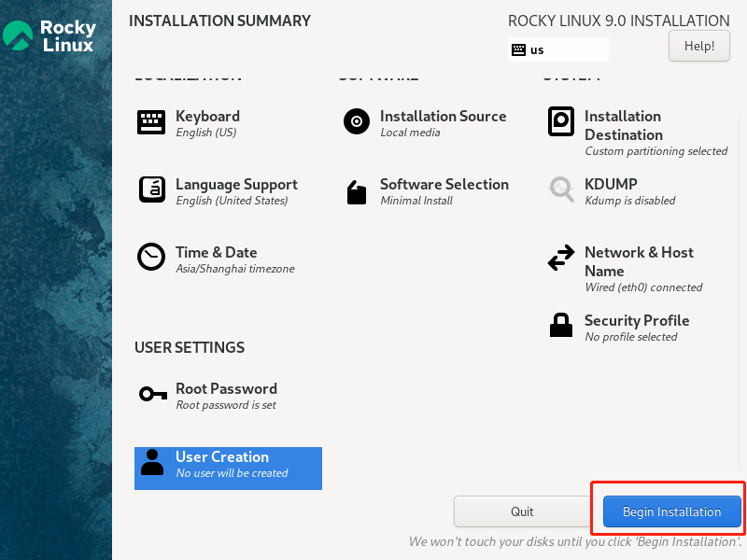Click 'English (United States)' language text

click(x=232, y=201)
